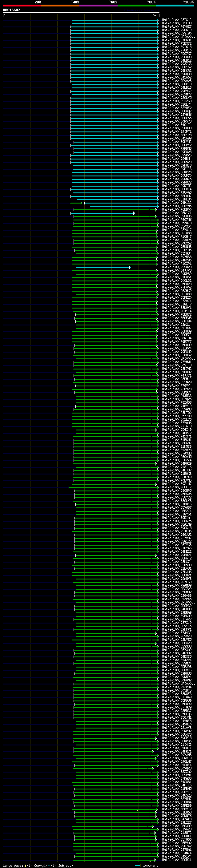Click the cyan ~100% identity legend segment
The width and height of the screenshot is (197, 868).
[175, 6]
